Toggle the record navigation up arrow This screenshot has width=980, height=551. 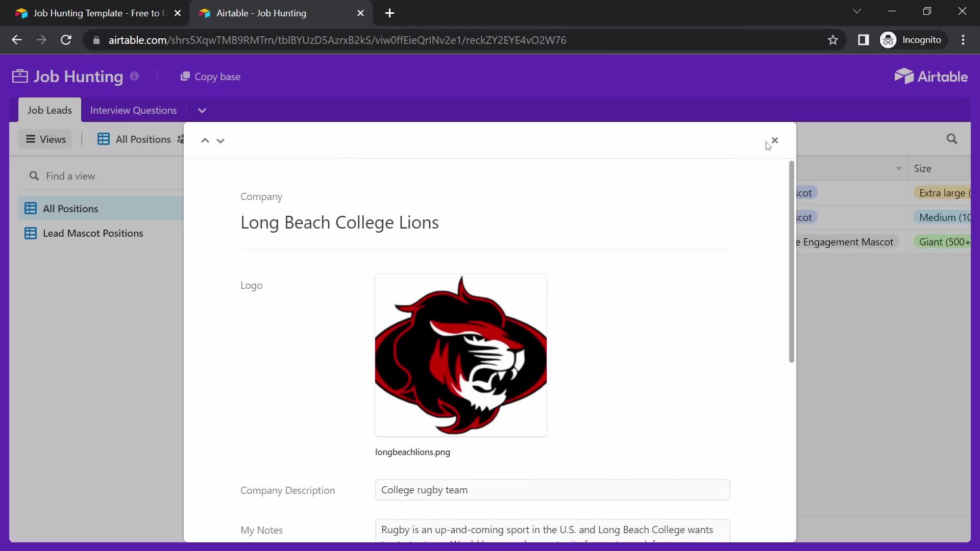(205, 139)
